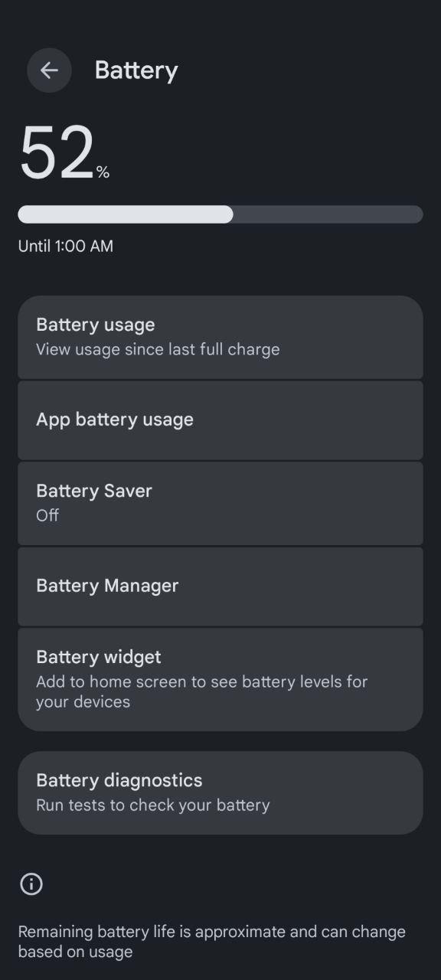Open Battery Manager
Viewport: 441px width, 980px height.
point(220,586)
